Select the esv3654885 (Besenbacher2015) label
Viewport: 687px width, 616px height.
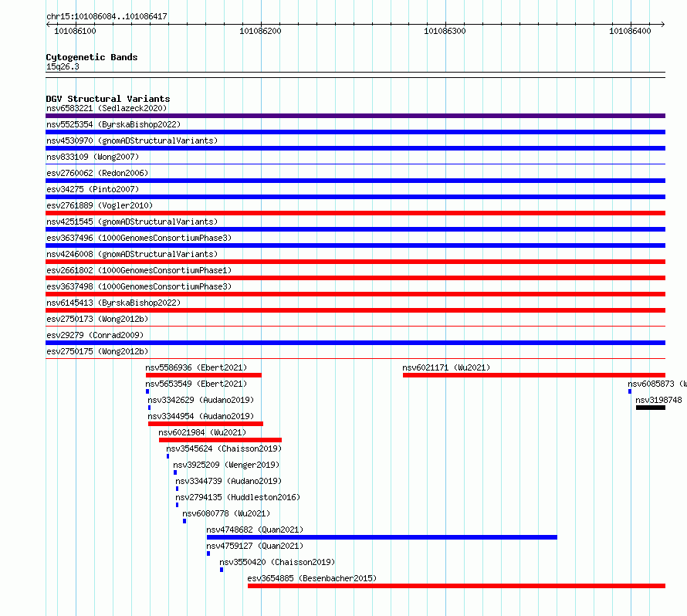[x=312, y=578]
